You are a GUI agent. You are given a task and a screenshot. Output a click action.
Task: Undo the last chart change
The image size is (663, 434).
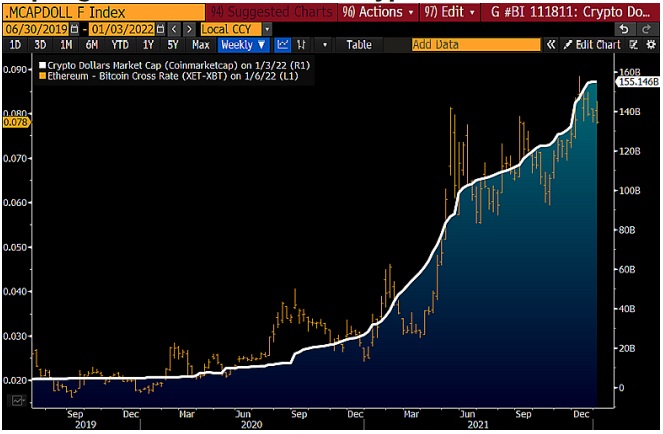624,29
